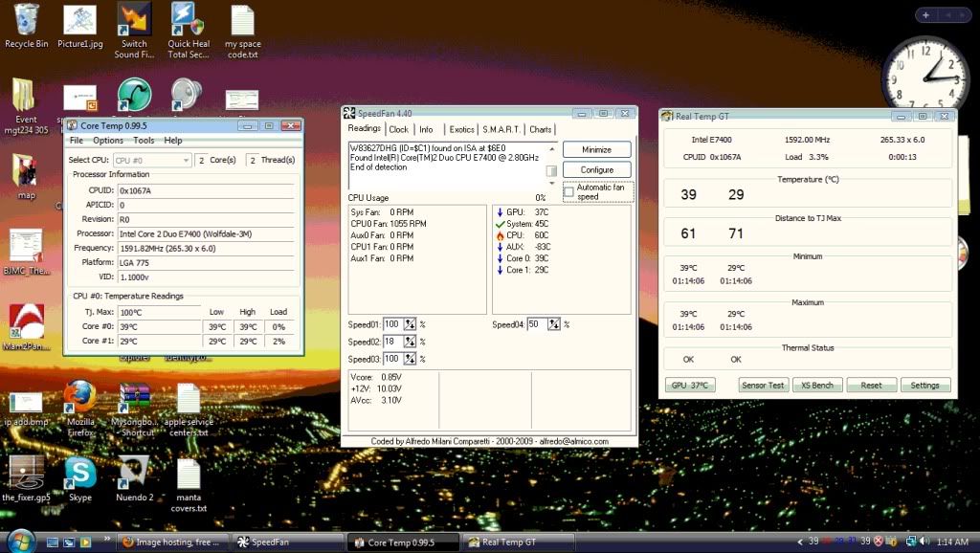Adjust the Speed04 spinner arrows
The height and width of the screenshot is (553, 980).
click(555, 324)
